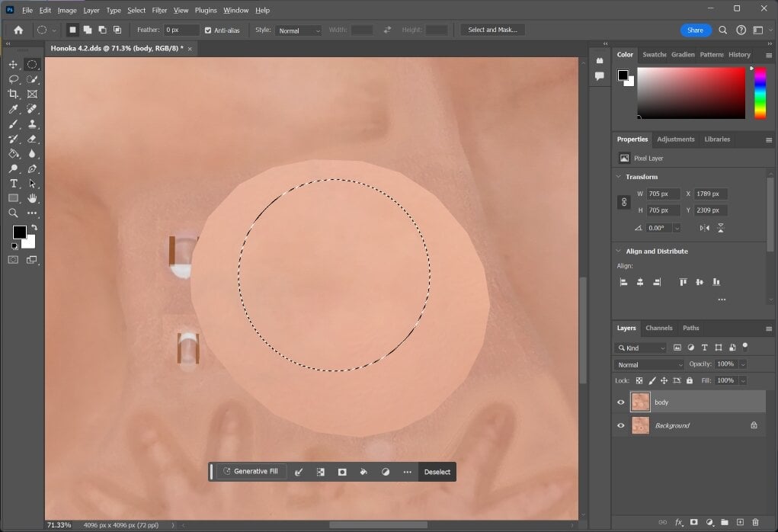This screenshot has width=778, height=532.
Task: Switch to the Adjustments tab
Action: pos(675,139)
